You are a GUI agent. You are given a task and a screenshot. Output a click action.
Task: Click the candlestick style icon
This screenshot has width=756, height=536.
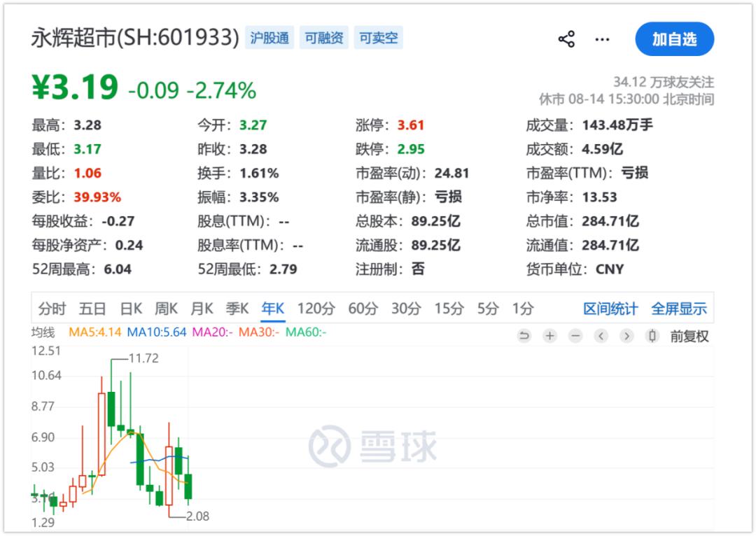click(x=652, y=335)
